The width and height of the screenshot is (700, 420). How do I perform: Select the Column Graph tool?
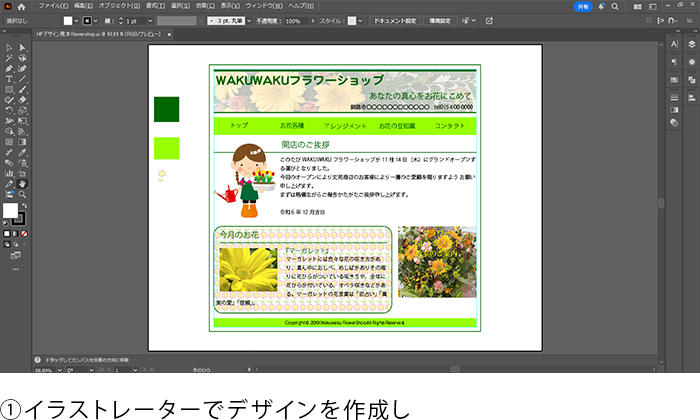[9, 174]
